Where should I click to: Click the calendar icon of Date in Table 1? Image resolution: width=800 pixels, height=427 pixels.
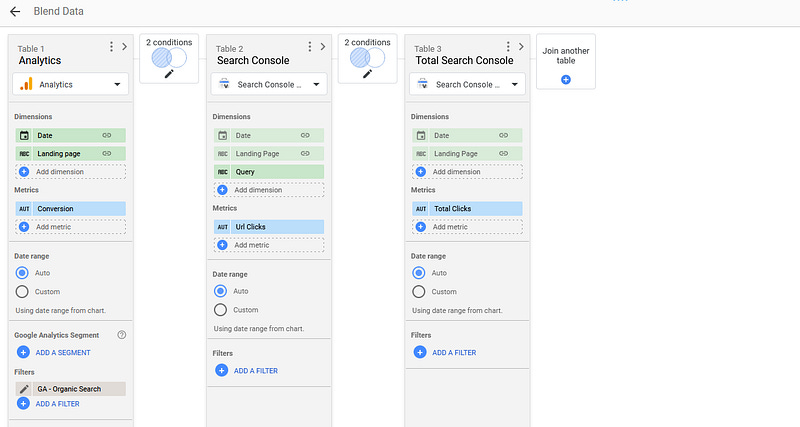tap(24, 135)
